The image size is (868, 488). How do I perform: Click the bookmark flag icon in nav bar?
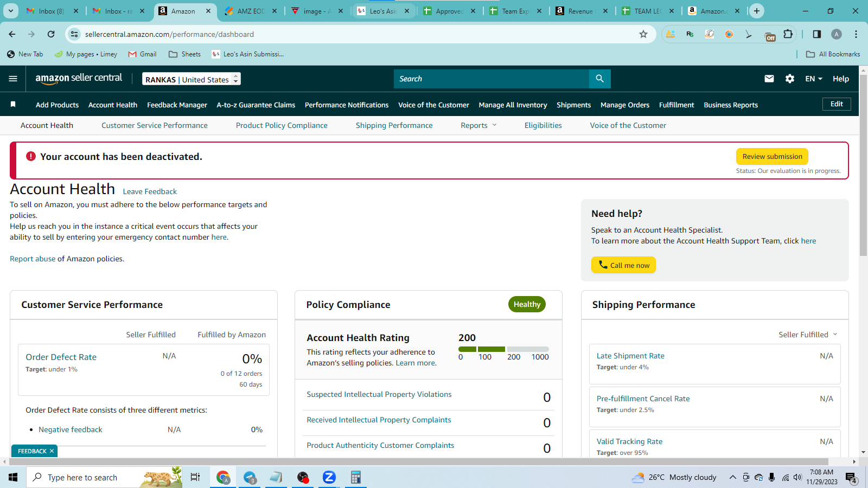(x=13, y=104)
